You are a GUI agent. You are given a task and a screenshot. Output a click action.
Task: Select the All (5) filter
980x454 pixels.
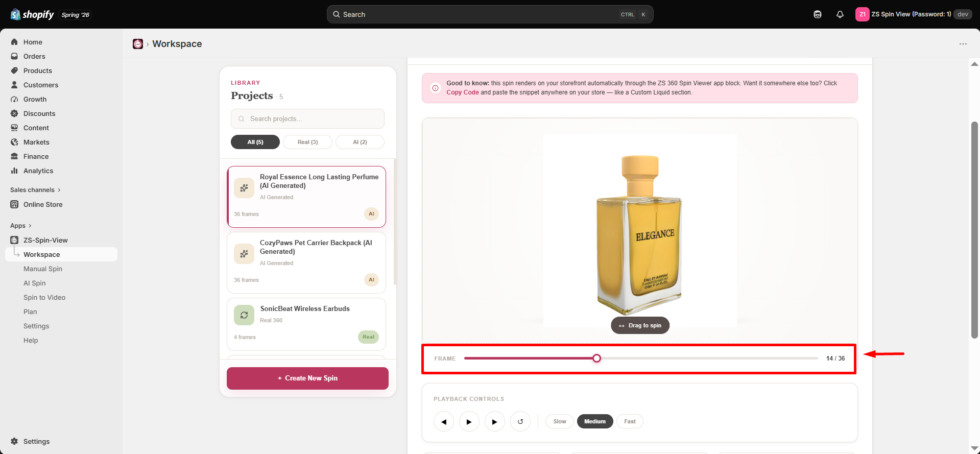pos(255,142)
